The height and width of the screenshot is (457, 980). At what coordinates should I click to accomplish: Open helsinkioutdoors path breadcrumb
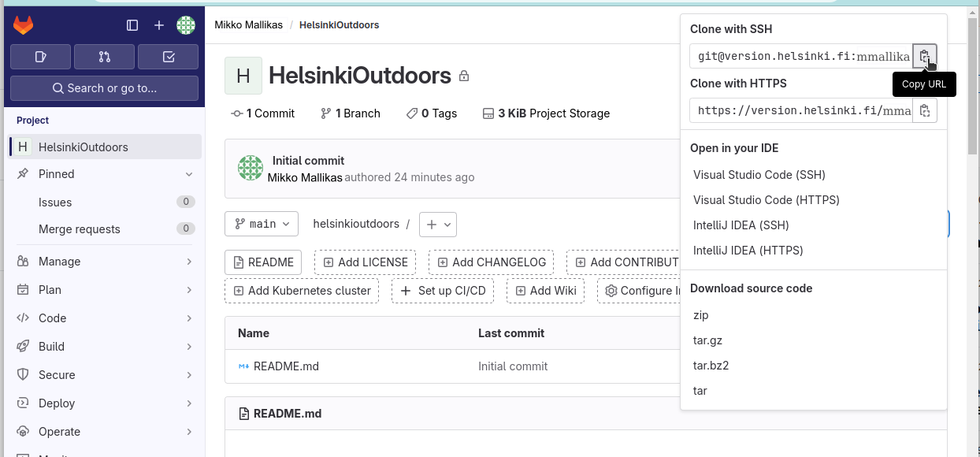pos(356,224)
